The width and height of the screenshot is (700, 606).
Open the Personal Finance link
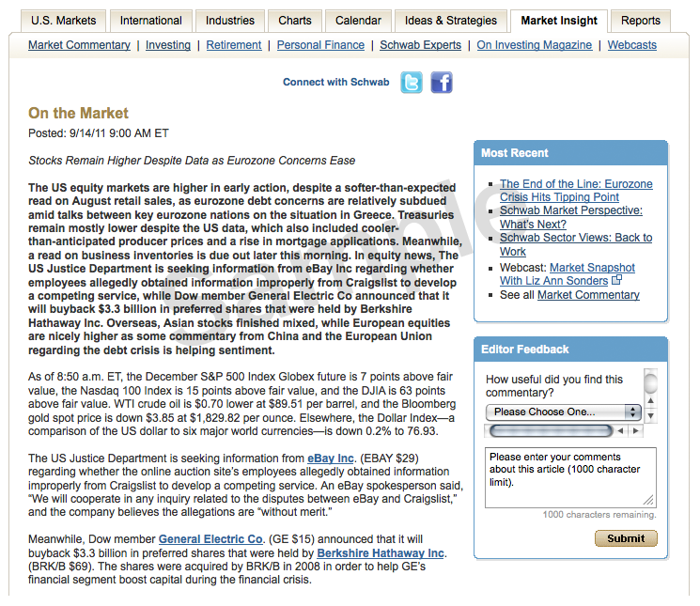pyautogui.click(x=320, y=45)
